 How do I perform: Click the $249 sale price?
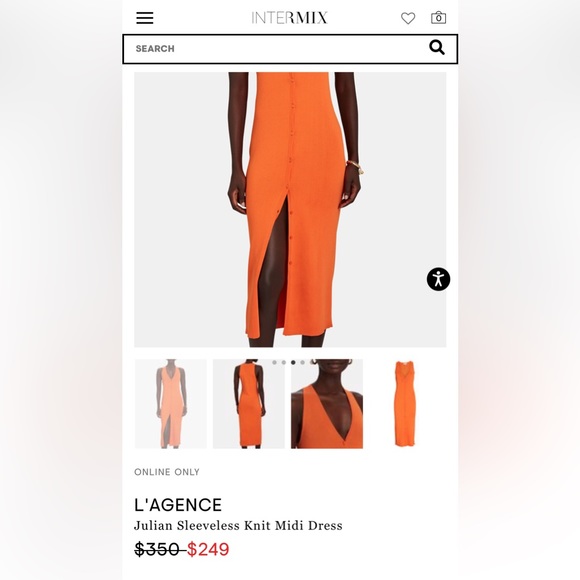click(x=208, y=549)
